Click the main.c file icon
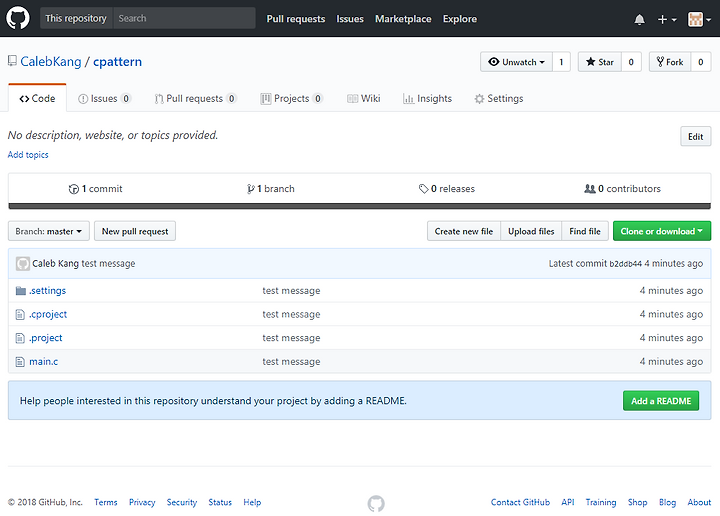720x516 pixels. coord(20,362)
